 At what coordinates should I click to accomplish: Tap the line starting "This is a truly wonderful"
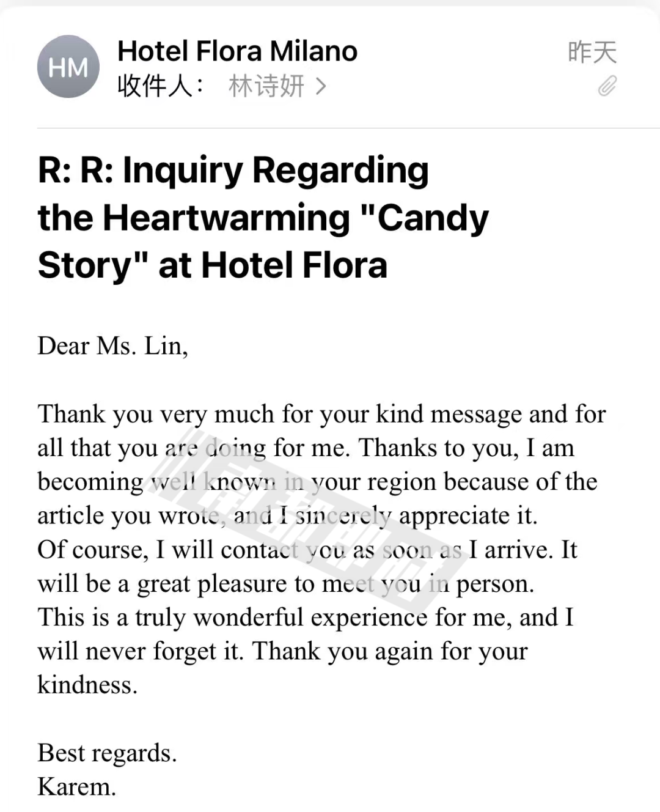[306, 617]
